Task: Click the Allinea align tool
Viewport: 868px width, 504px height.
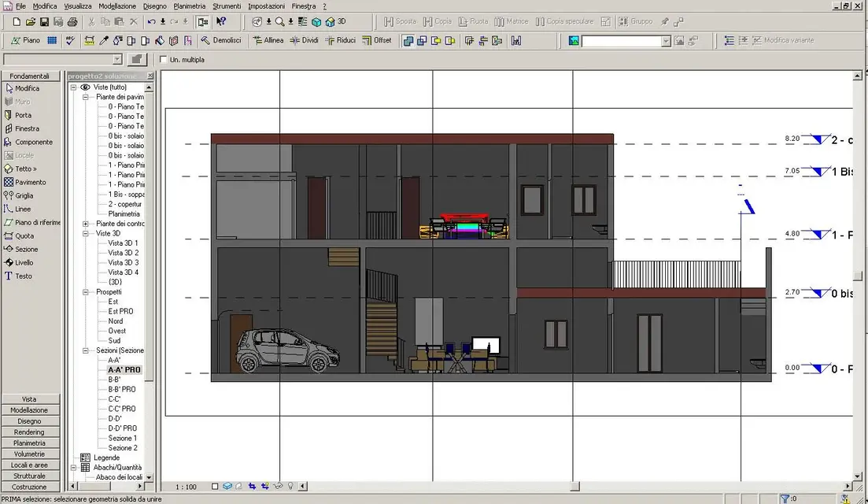Action: pyautogui.click(x=268, y=40)
